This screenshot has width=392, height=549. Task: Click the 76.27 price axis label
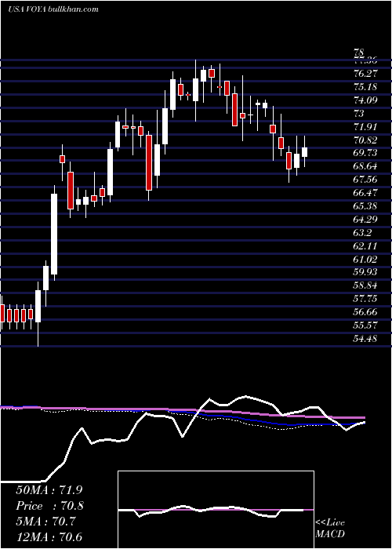tap(366, 74)
